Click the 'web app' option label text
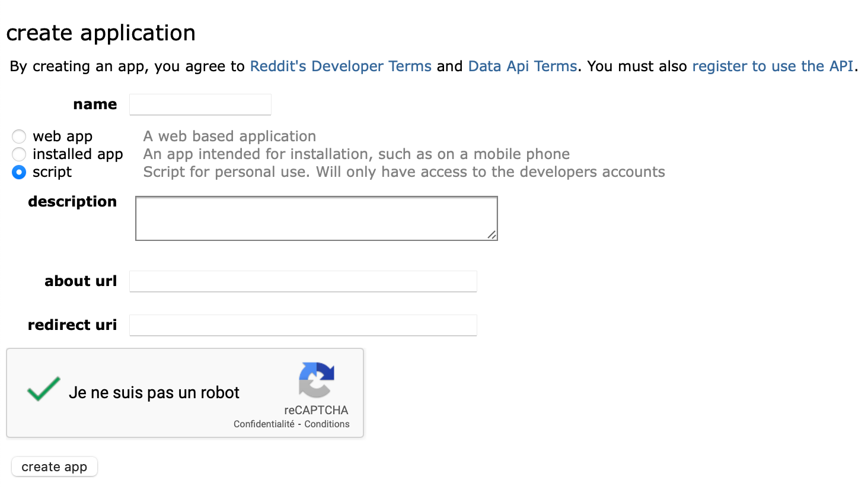The image size is (868, 489). [x=62, y=136]
